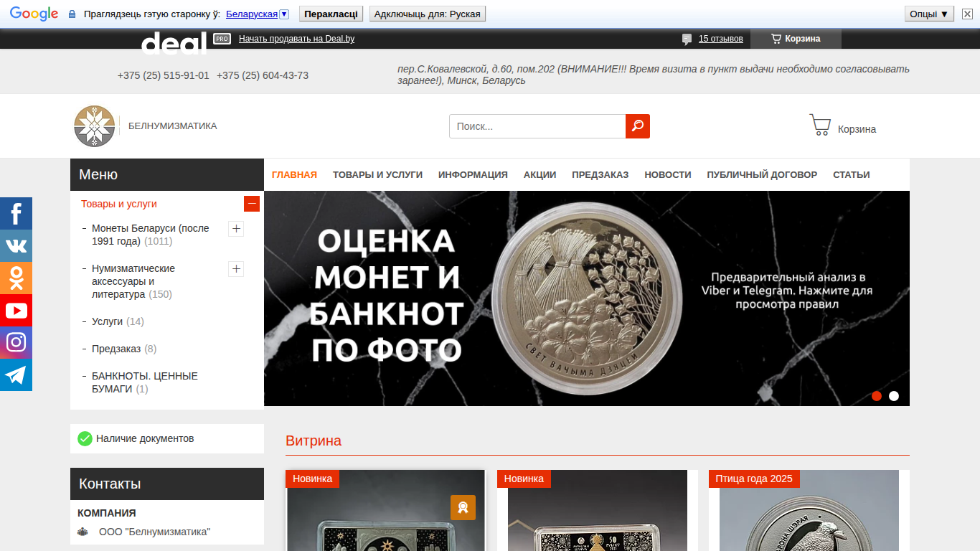Open Нумизматические аксессуары и литература category
Image resolution: width=980 pixels, height=551 pixels.
point(133,281)
